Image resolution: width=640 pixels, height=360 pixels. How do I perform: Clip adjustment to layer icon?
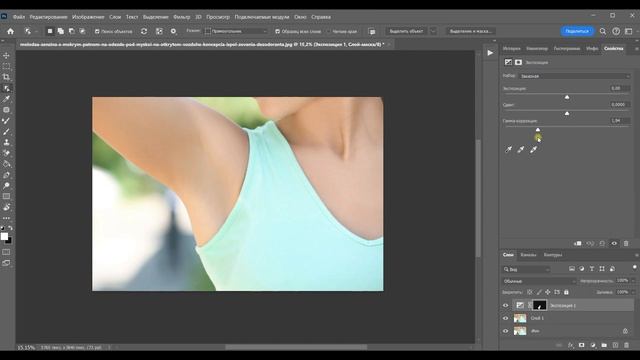point(578,244)
